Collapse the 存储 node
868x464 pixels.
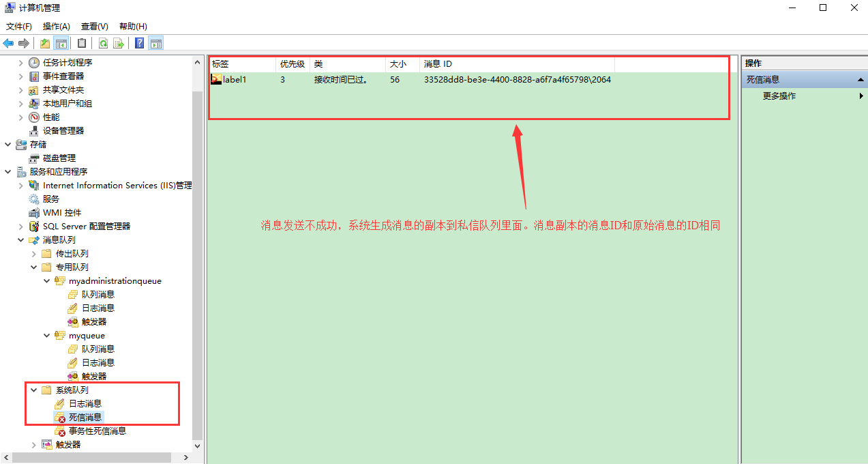tap(8, 144)
